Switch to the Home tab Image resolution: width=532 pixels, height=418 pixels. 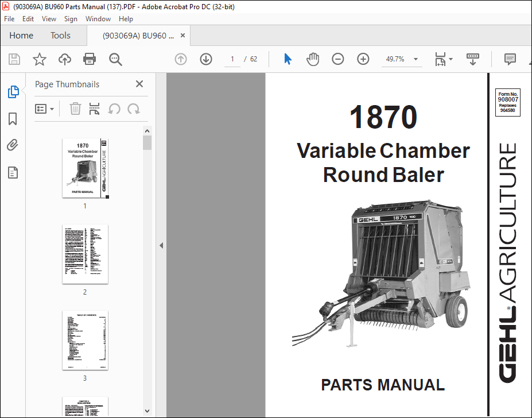21,36
